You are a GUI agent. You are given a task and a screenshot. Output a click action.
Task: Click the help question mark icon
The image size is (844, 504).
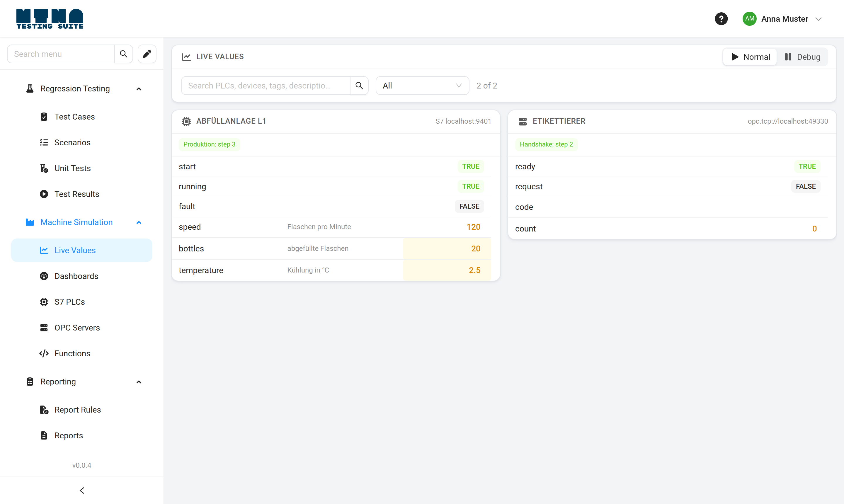[721, 19]
